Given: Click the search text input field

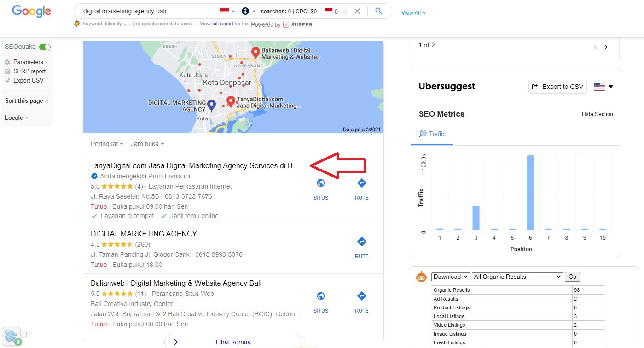Looking at the screenshot, I should pos(147,11).
